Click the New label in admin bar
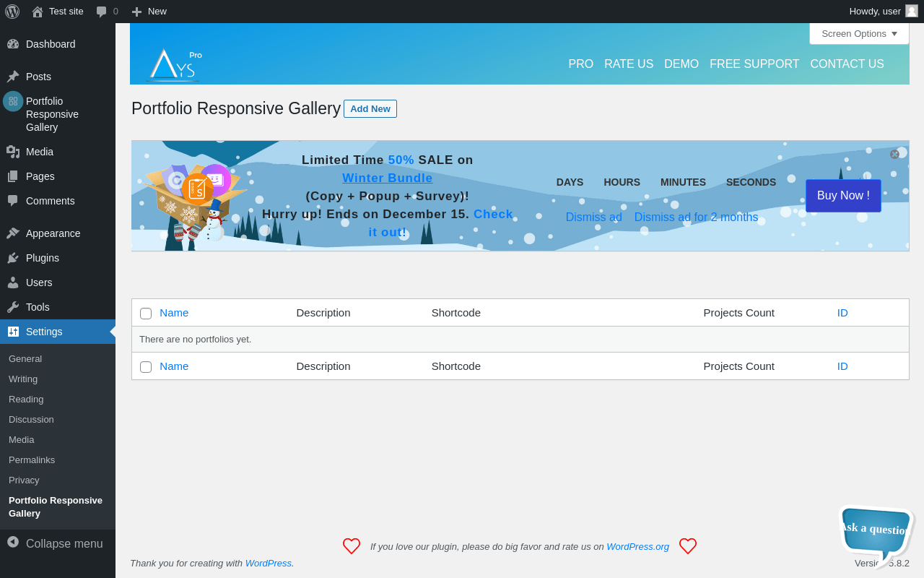The image size is (924, 578). [157, 11]
